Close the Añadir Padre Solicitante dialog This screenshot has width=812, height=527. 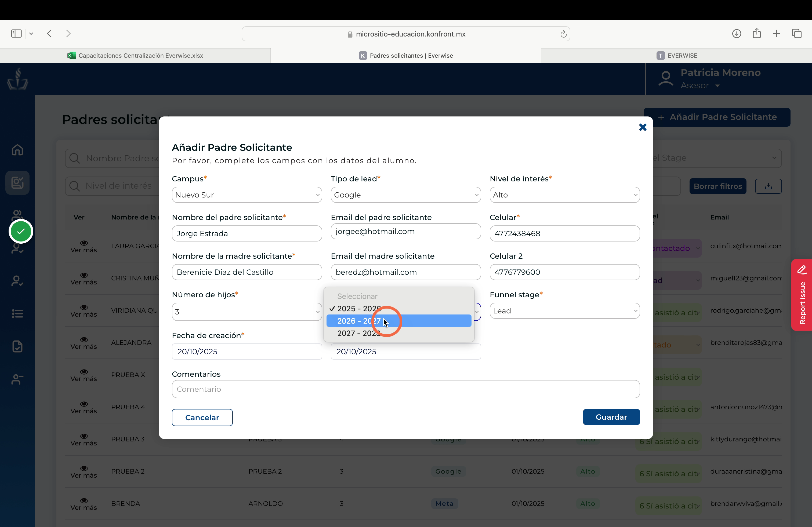point(643,127)
